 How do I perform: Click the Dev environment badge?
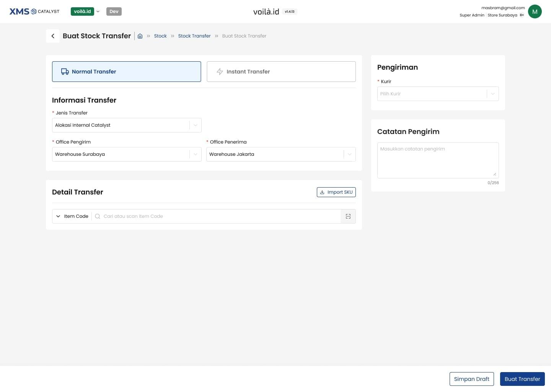[x=114, y=11]
